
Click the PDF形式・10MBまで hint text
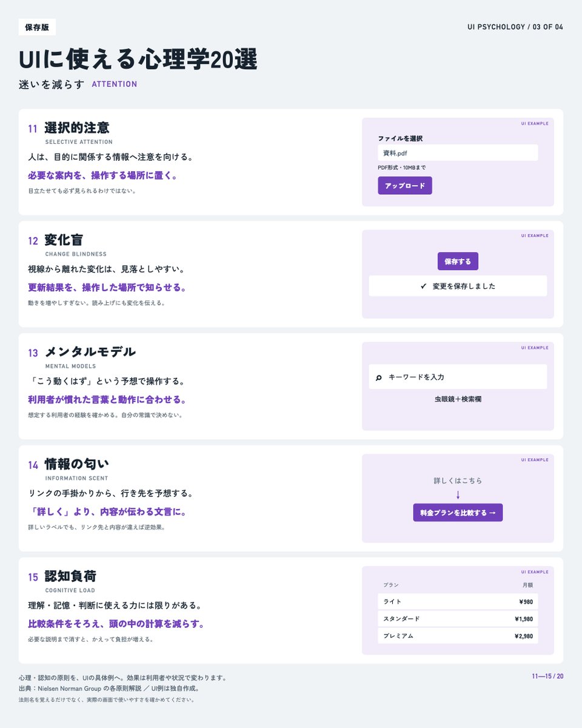click(402, 167)
